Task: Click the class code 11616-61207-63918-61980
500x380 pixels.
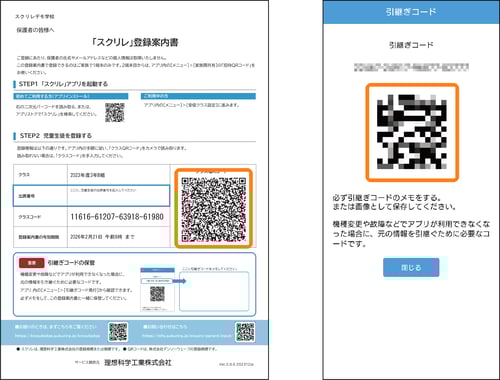Action: 117,217
